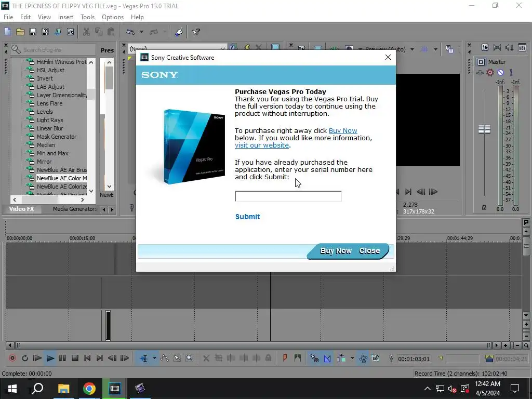The height and width of the screenshot is (399, 532).
Task: Open the preview overlays grid dropdown arrow
Action: click(435, 49)
